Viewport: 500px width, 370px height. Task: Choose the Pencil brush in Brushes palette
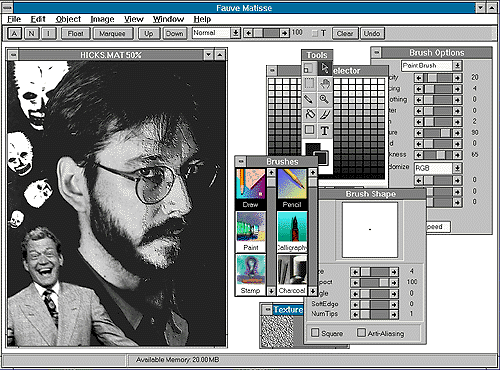click(x=292, y=189)
